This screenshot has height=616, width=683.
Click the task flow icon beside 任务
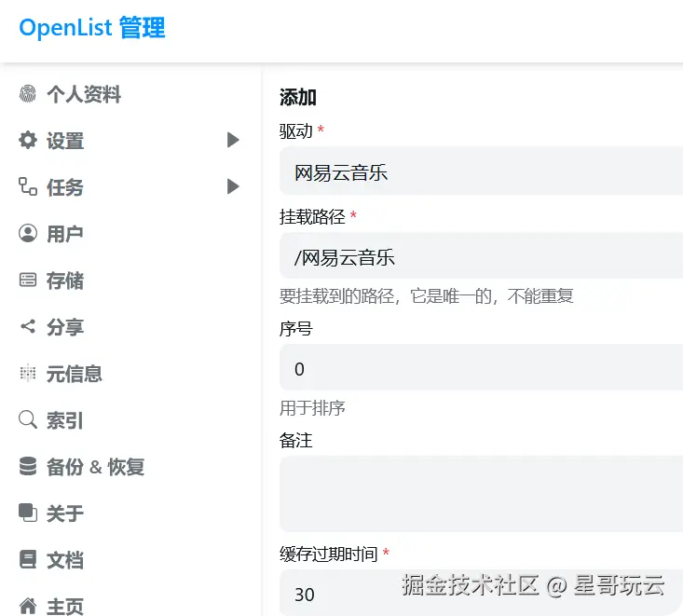(x=27, y=187)
